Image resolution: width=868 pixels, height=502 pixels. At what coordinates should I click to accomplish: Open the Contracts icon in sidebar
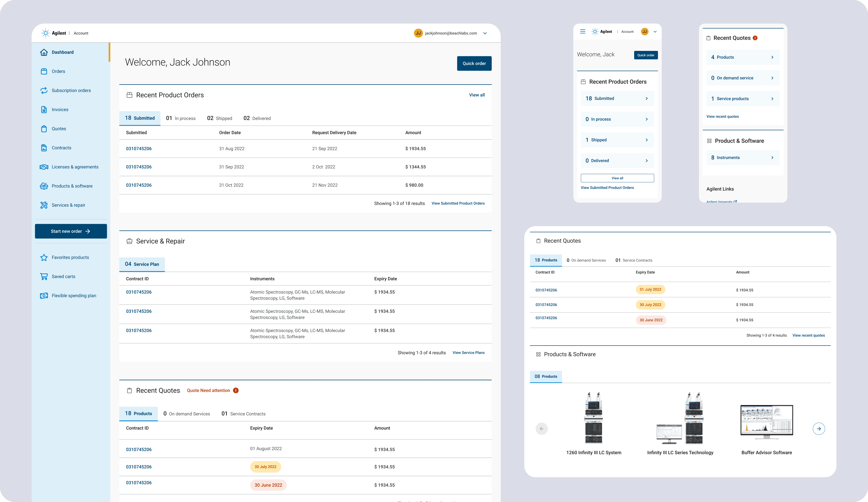44,148
